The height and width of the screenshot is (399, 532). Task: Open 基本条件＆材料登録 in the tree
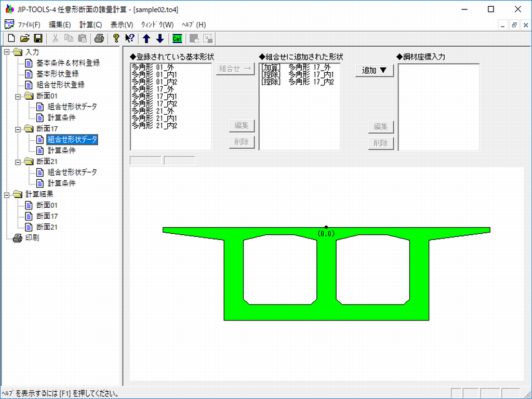[x=68, y=63]
